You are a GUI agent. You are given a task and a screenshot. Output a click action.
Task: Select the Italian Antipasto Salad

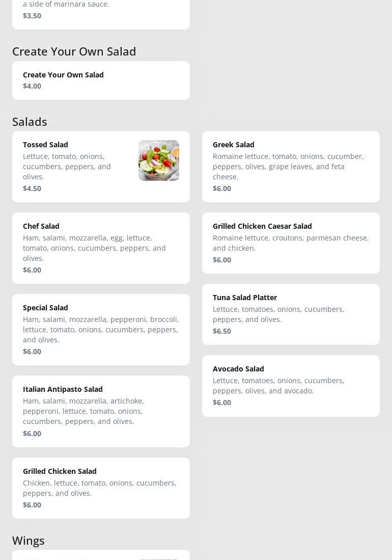(63, 389)
